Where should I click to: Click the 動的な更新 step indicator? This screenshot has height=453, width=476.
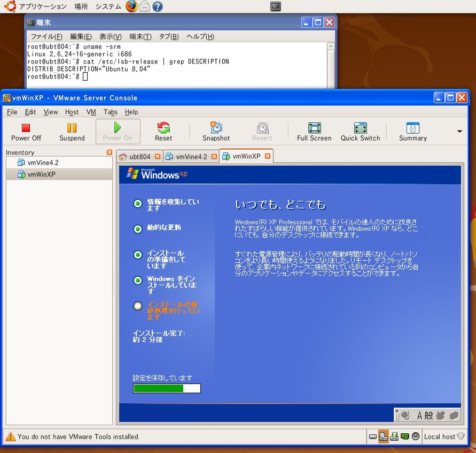(x=138, y=229)
